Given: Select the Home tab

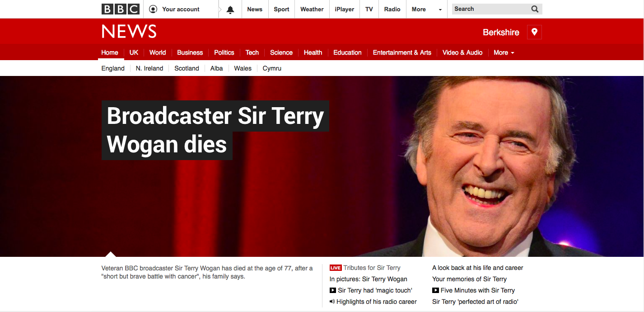Looking at the screenshot, I should coord(110,52).
